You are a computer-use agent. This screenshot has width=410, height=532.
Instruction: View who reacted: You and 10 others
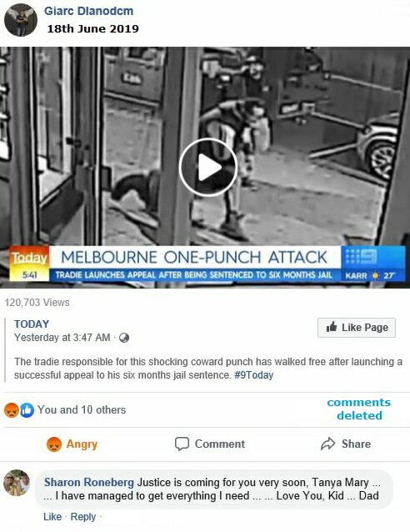(x=82, y=410)
